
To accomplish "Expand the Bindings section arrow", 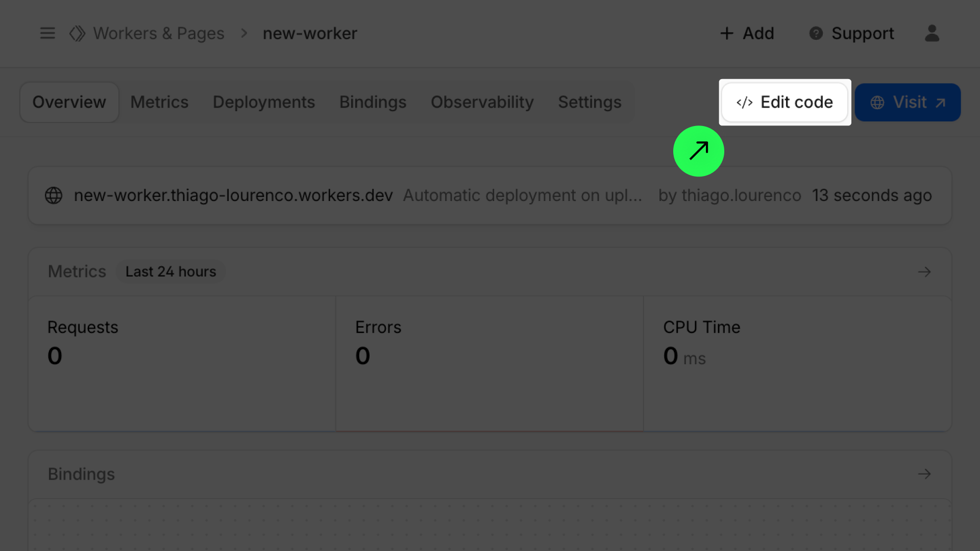I will (x=924, y=474).
